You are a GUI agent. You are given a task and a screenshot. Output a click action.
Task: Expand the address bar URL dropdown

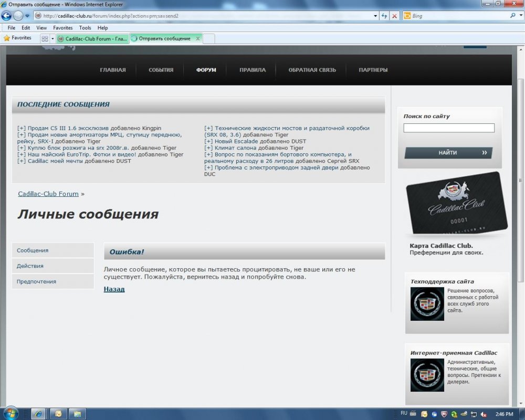(x=375, y=16)
